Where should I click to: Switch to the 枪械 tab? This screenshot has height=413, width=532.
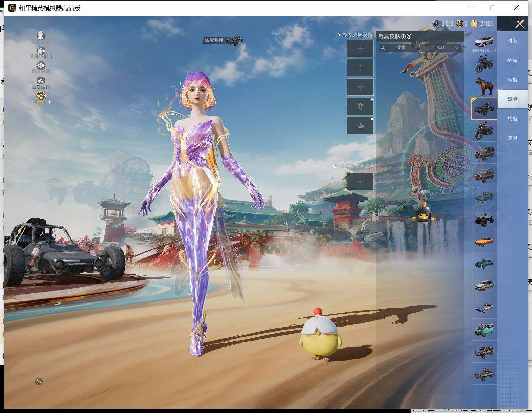[x=512, y=60]
